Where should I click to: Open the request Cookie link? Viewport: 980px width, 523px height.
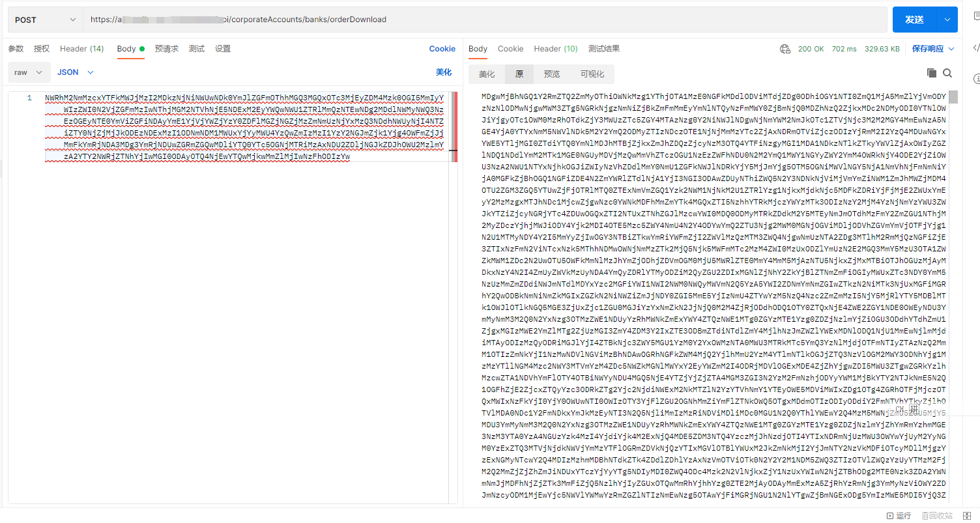(442, 49)
